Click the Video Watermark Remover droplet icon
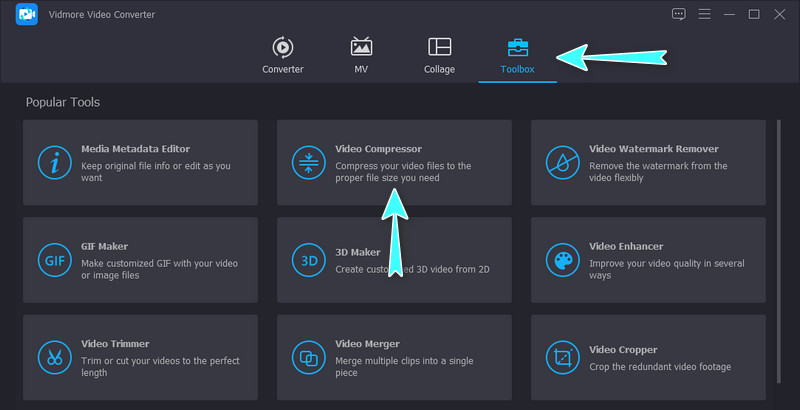This screenshot has height=410, width=800. click(561, 163)
